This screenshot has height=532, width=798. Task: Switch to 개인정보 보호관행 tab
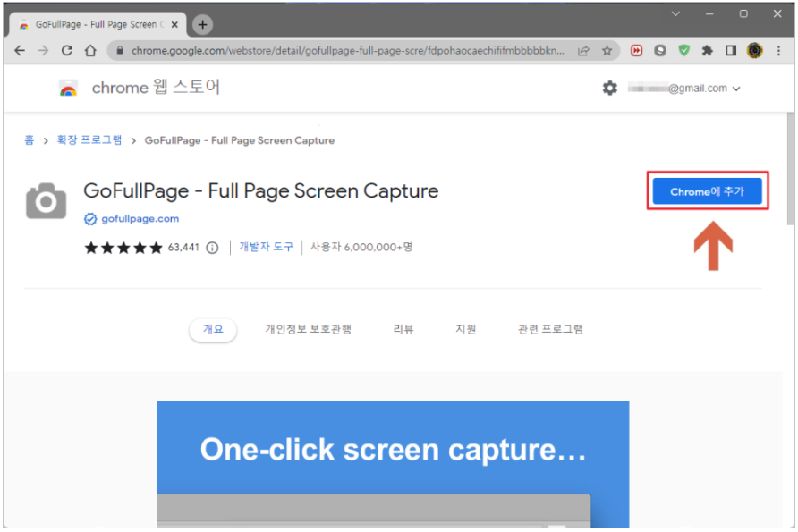click(x=308, y=329)
